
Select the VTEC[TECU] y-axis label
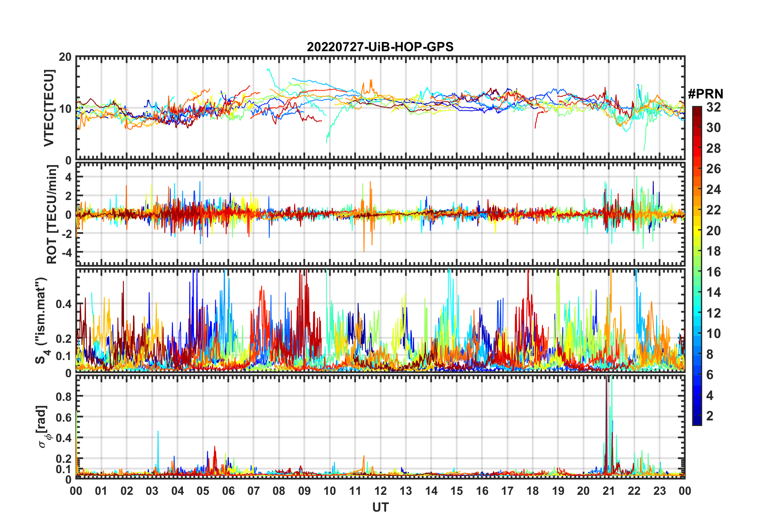tap(49, 108)
